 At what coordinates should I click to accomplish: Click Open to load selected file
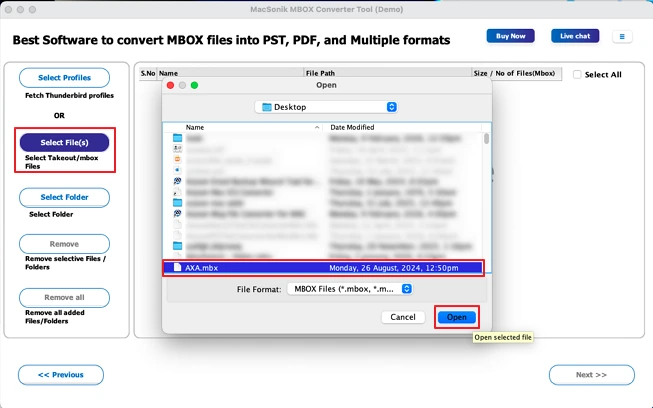[x=456, y=317]
